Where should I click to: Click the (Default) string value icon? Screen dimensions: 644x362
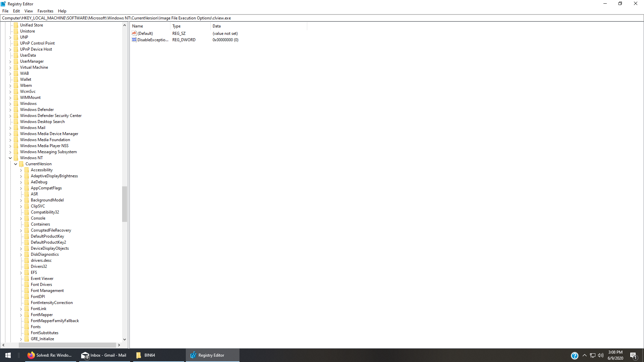coord(134,33)
